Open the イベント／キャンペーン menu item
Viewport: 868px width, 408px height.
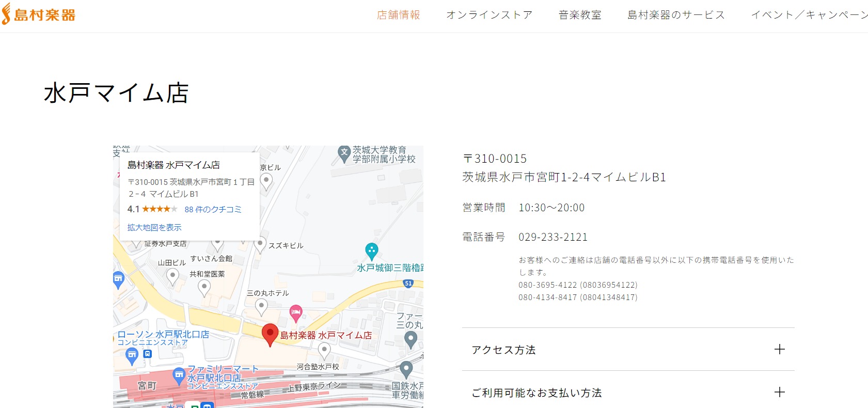click(809, 15)
